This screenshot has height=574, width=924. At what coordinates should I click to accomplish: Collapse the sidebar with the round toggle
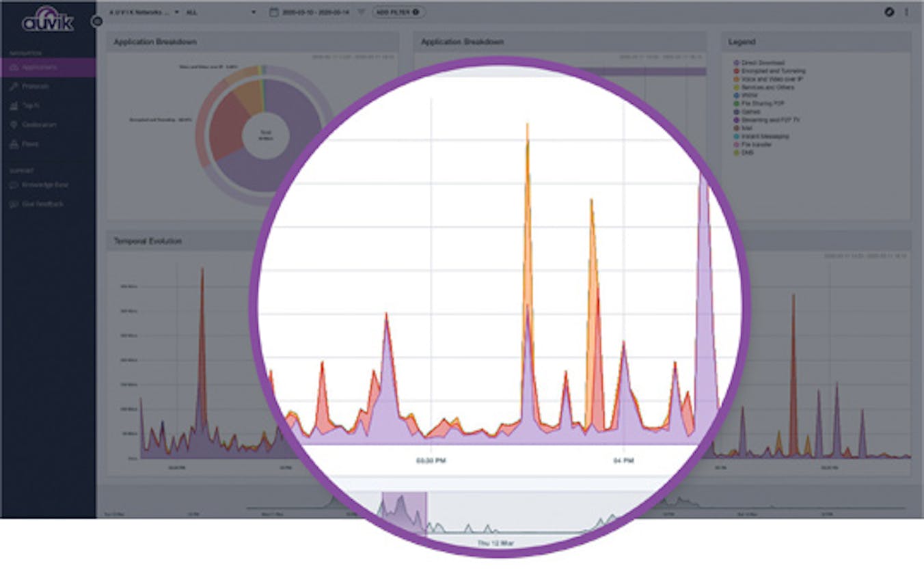pos(97,21)
